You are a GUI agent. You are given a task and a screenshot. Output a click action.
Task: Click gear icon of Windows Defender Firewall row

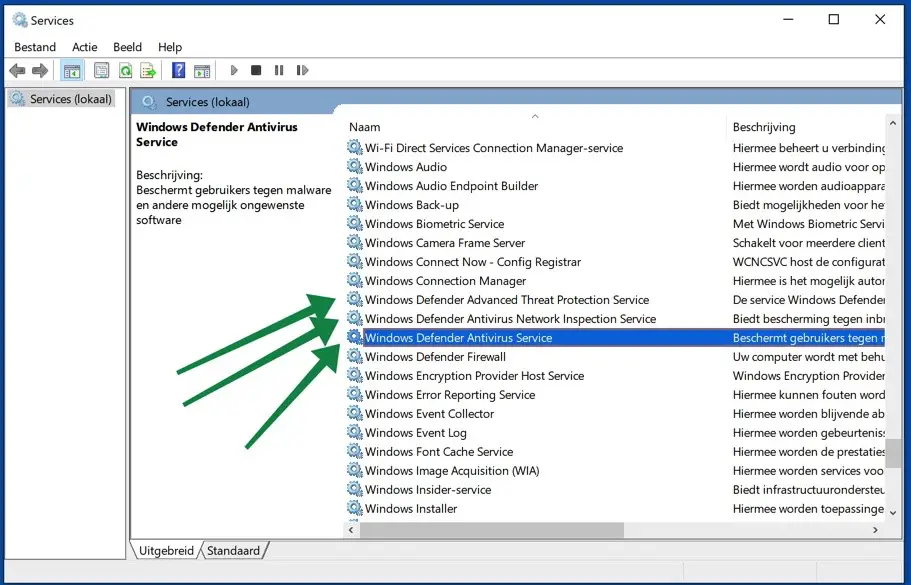354,356
